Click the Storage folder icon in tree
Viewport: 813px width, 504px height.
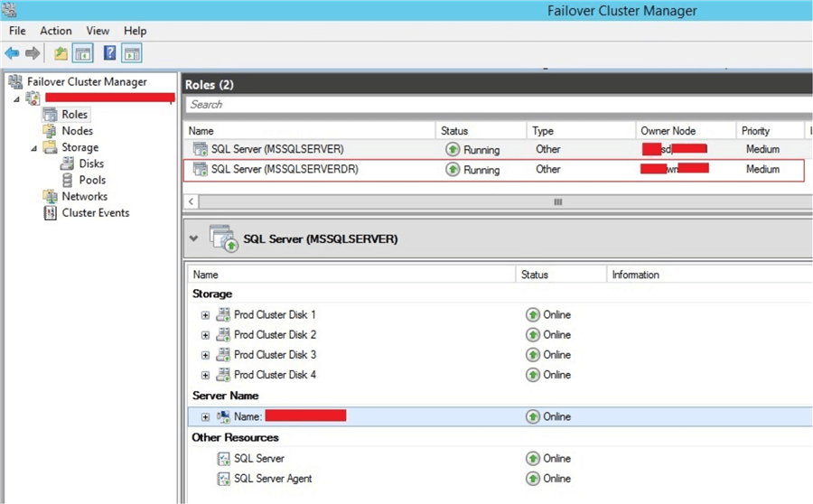point(51,147)
